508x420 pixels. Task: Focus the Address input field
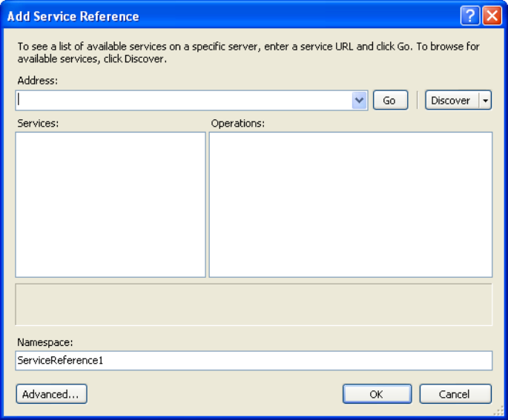click(x=184, y=100)
